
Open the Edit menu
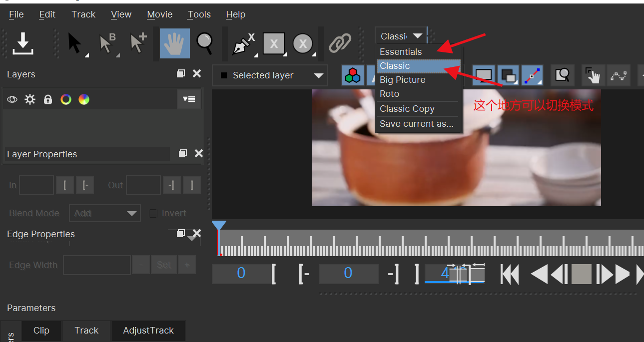pyautogui.click(x=47, y=14)
